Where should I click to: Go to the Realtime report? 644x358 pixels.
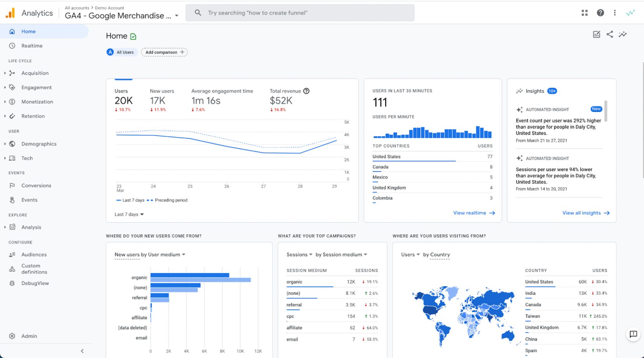click(x=32, y=46)
